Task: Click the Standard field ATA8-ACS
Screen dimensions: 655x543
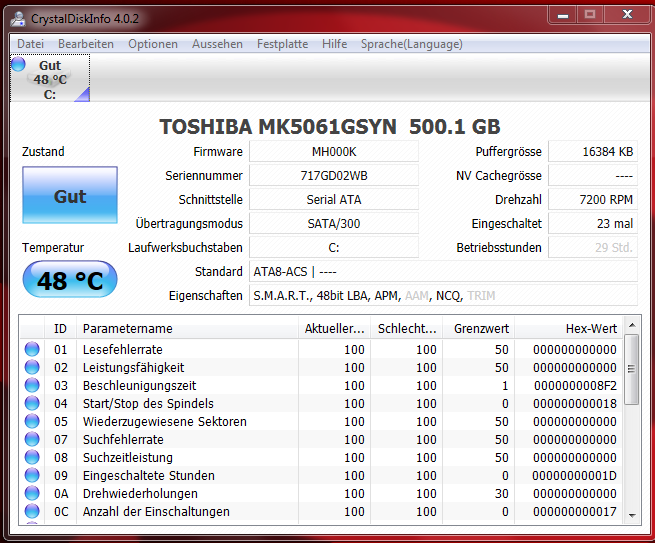Action: click(x=443, y=272)
